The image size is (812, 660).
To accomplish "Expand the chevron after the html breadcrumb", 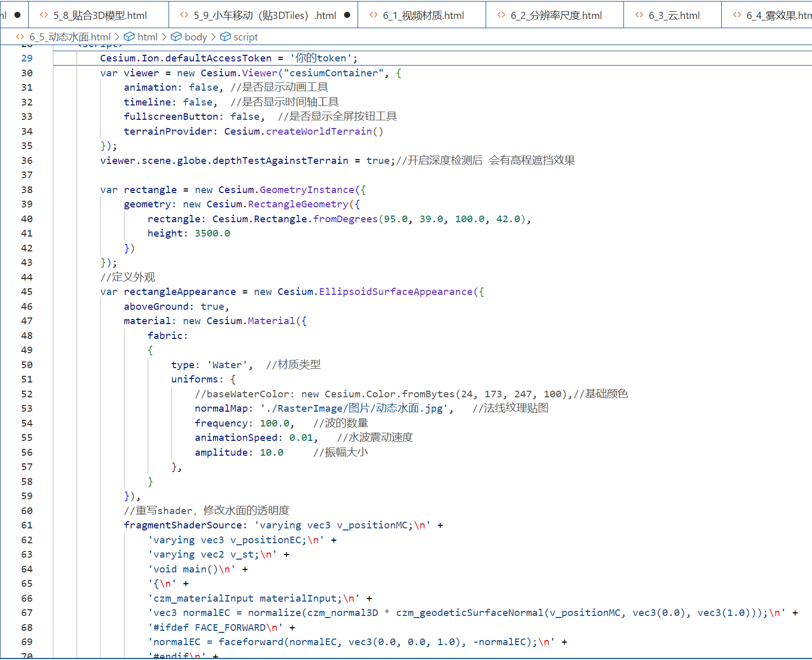I will (x=164, y=37).
